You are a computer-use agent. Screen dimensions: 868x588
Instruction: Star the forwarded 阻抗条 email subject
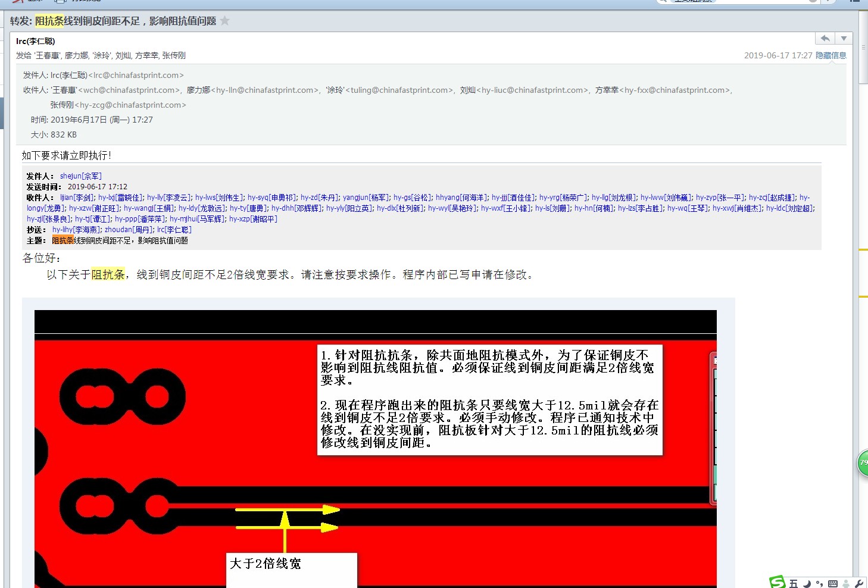click(224, 21)
